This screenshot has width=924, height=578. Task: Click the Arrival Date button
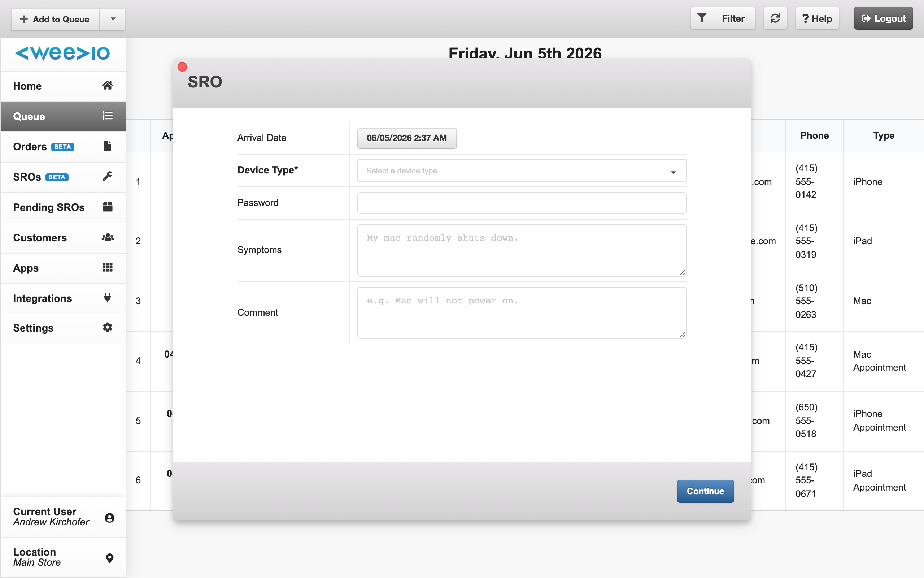(x=407, y=138)
